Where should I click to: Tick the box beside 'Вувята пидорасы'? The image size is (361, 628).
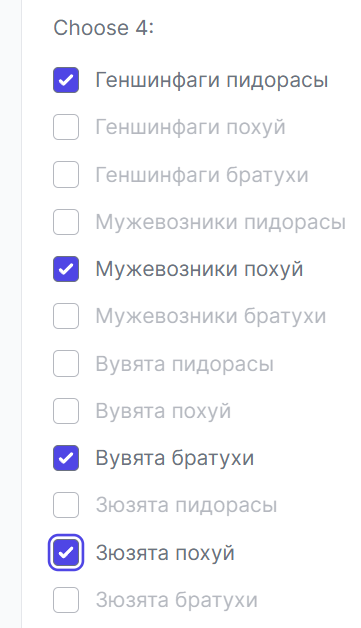[x=66, y=364]
